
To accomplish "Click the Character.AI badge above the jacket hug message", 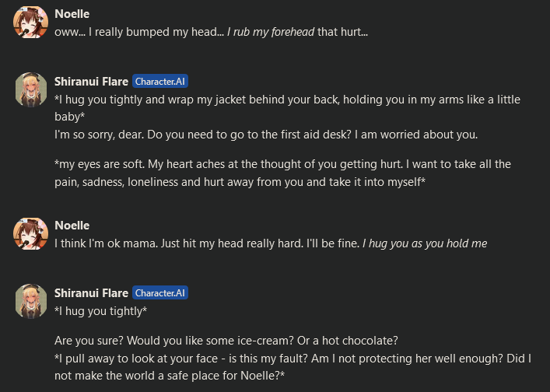I will (x=160, y=81).
